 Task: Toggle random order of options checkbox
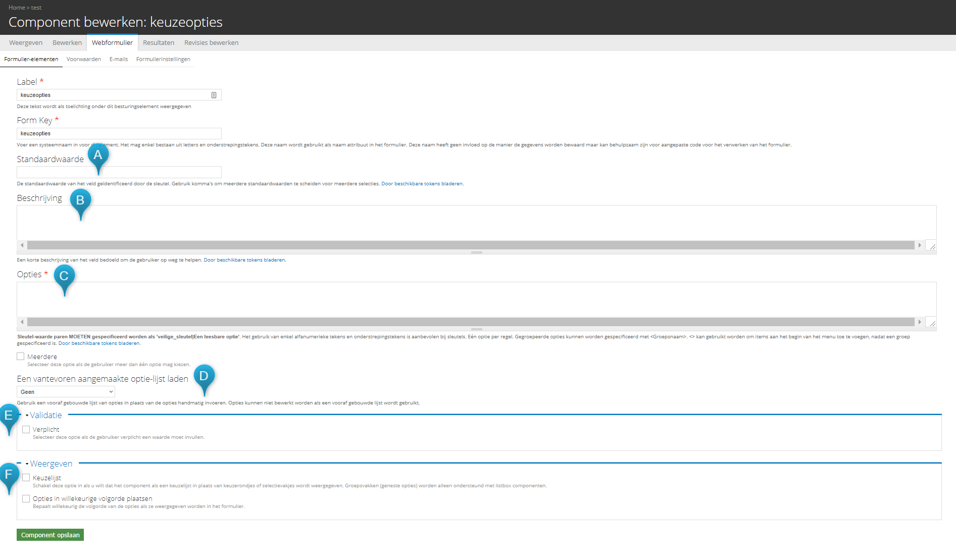click(x=26, y=499)
